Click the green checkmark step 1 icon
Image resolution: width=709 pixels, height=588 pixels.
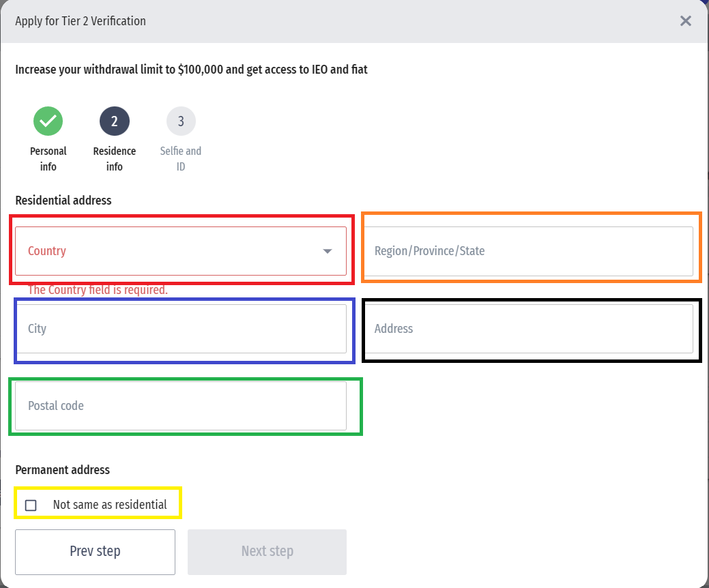click(48, 121)
